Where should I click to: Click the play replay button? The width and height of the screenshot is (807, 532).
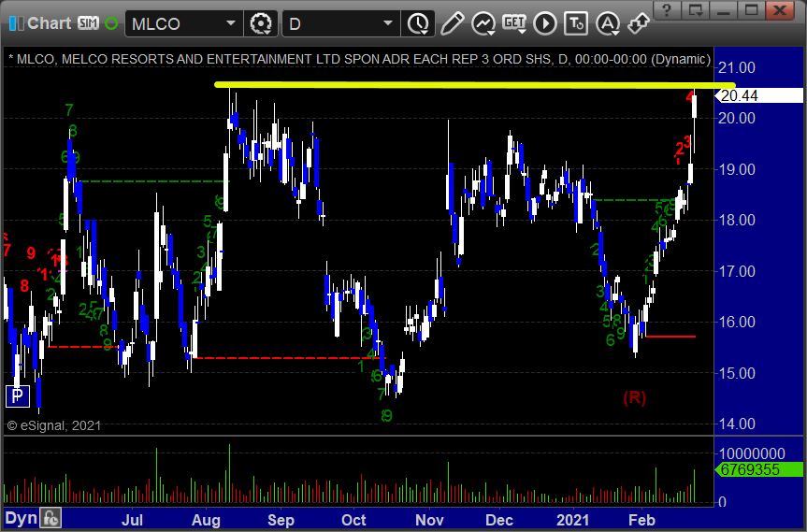click(545, 23)
